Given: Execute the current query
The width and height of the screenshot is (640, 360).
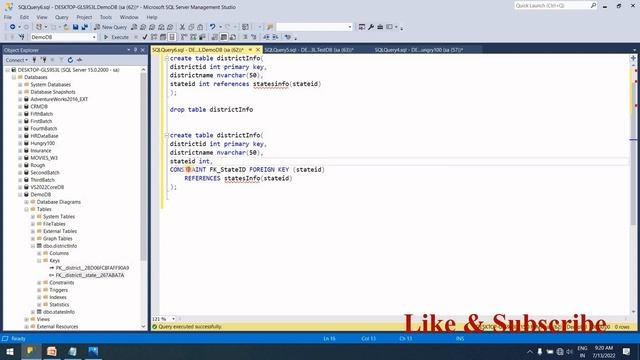Looking at the screenshot, I should click(116, 37).
